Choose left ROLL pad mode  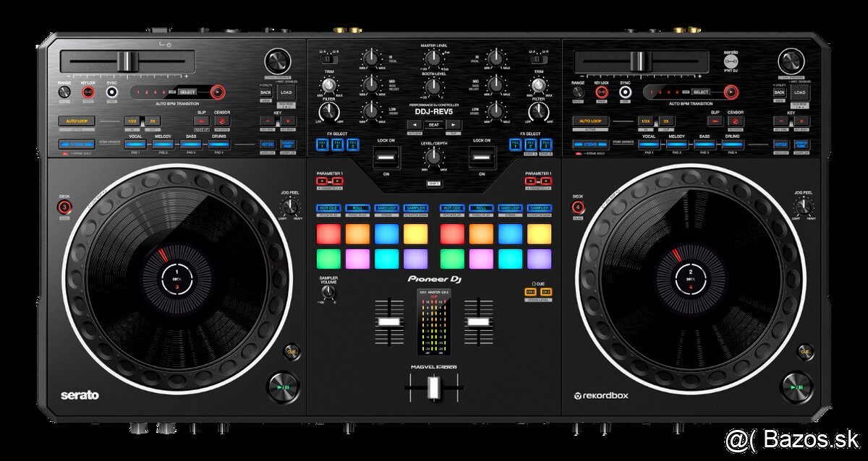tap(357, 208)
